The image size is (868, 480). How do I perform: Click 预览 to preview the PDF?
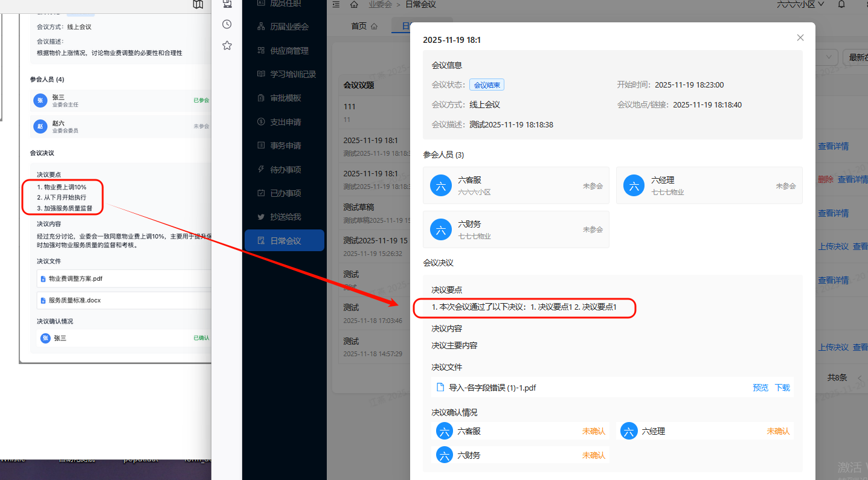pos(760,388)
